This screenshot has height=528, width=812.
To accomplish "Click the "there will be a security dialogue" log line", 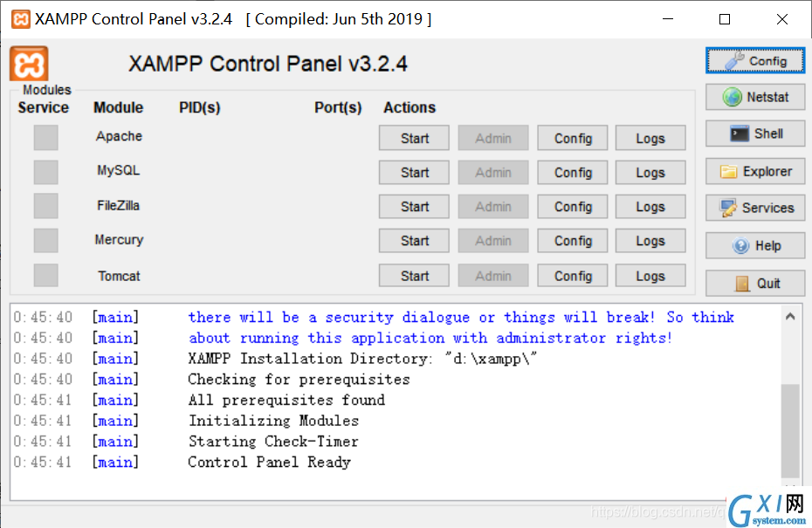I will pos(461,317).
